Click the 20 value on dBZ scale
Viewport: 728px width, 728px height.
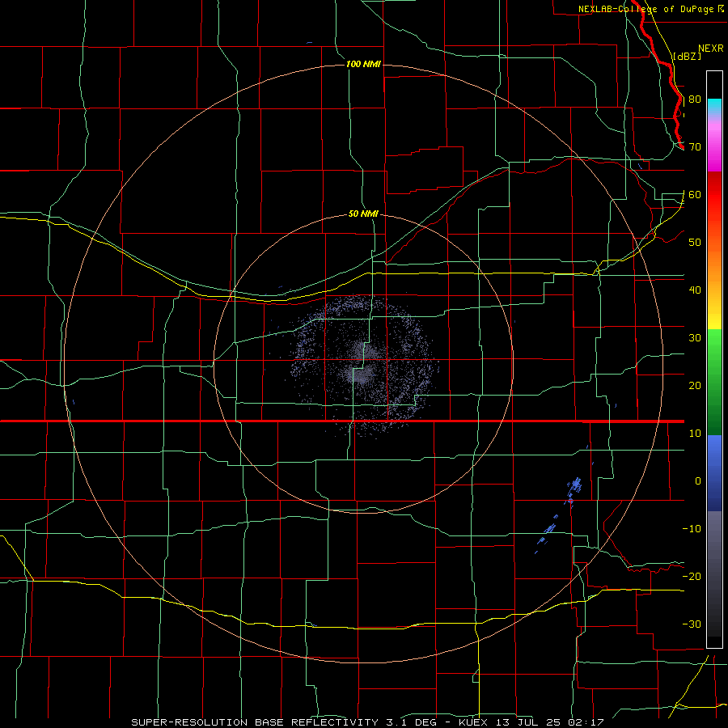pos(695,386)
